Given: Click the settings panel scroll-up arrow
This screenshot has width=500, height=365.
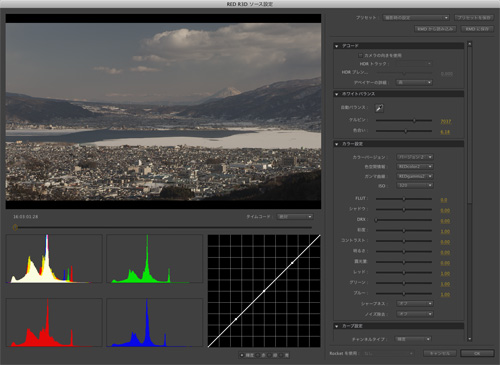Looking at the screenshot, I should (470, 44).
